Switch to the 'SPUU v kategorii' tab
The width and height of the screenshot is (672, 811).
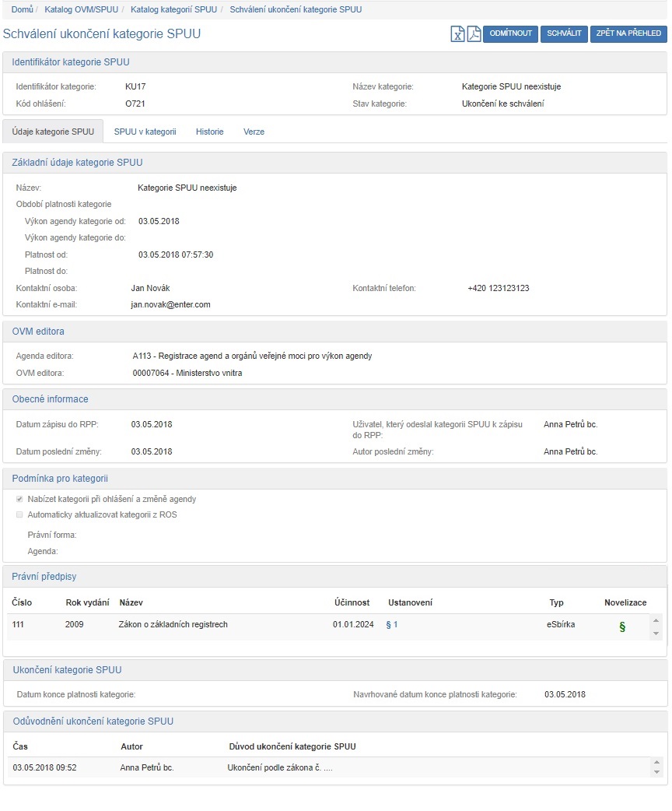145,132
